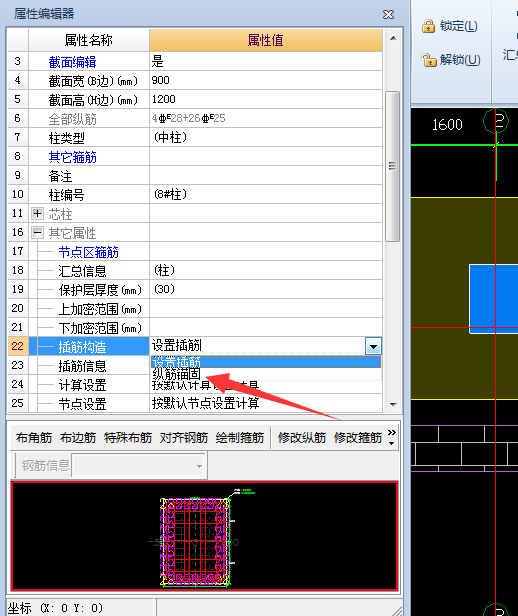
Task: Click the blue column element in drawing
Action: [494, 299]
